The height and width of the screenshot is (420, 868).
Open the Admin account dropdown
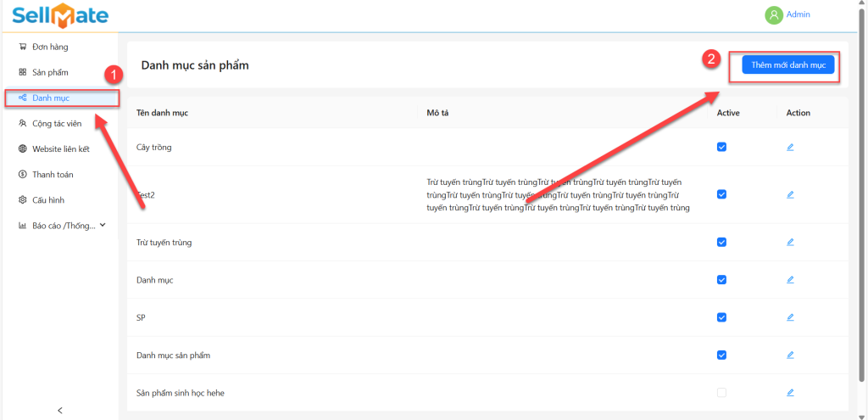(x=798, y=14)
